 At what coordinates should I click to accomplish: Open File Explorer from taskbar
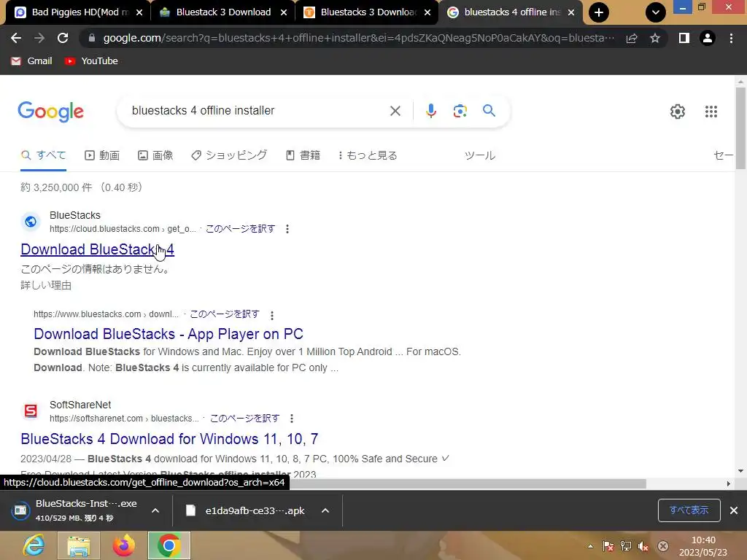[x=79, y=545]
